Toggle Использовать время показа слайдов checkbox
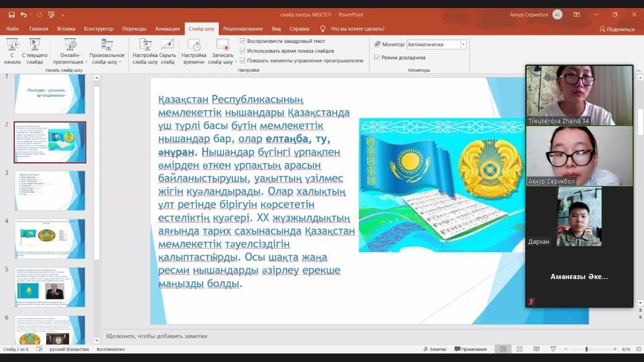This screenshot has height=362, width=644. (x=243, y=50)
